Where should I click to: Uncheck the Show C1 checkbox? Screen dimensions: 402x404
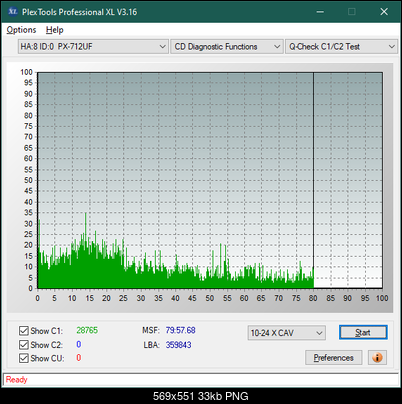(x=24, y=331)
